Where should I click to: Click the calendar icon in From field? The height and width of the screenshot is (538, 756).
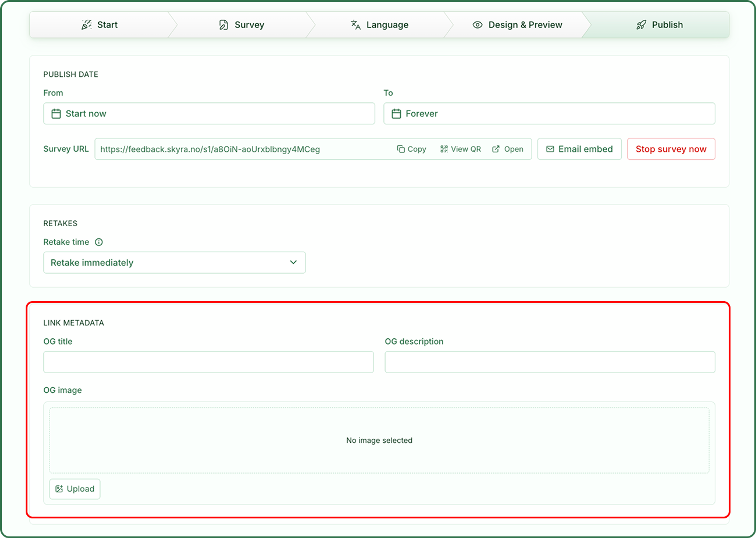pos(56,114)
